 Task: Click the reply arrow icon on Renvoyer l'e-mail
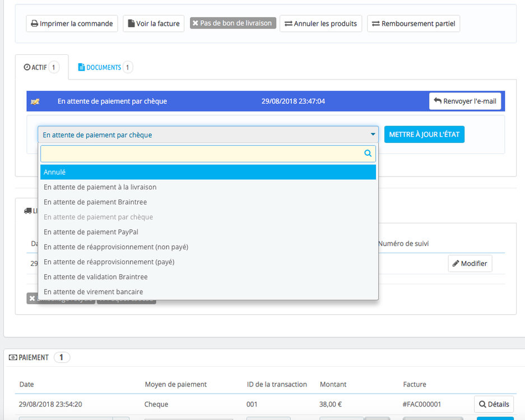438,100
